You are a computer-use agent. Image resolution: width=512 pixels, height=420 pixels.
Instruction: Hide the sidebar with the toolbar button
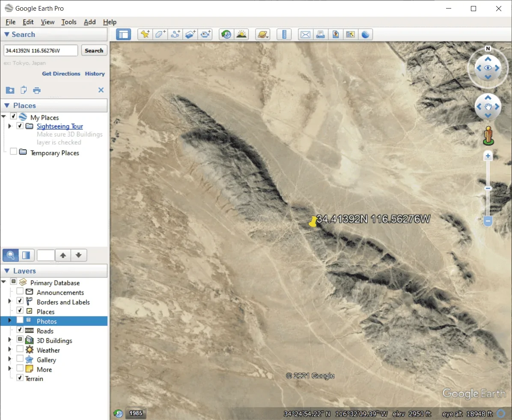[x=123, y=35]
